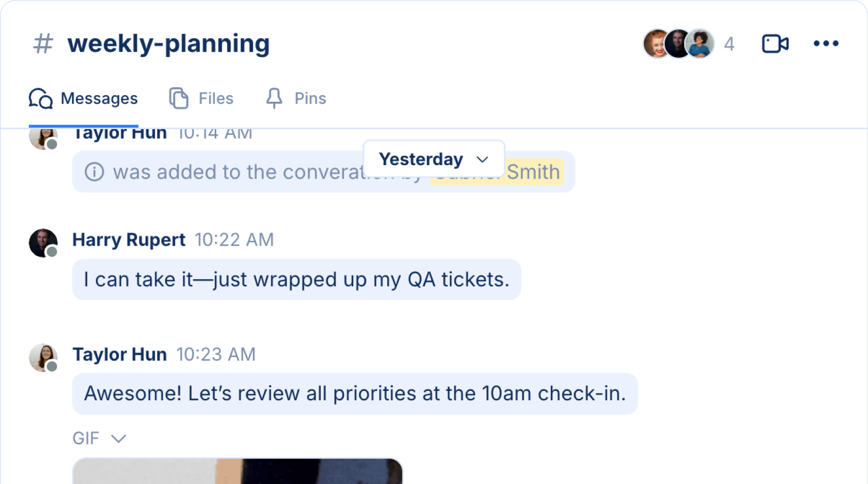868x484 pixels.
Task: Open the three-dot more options menu
Action: click(826, 43)
